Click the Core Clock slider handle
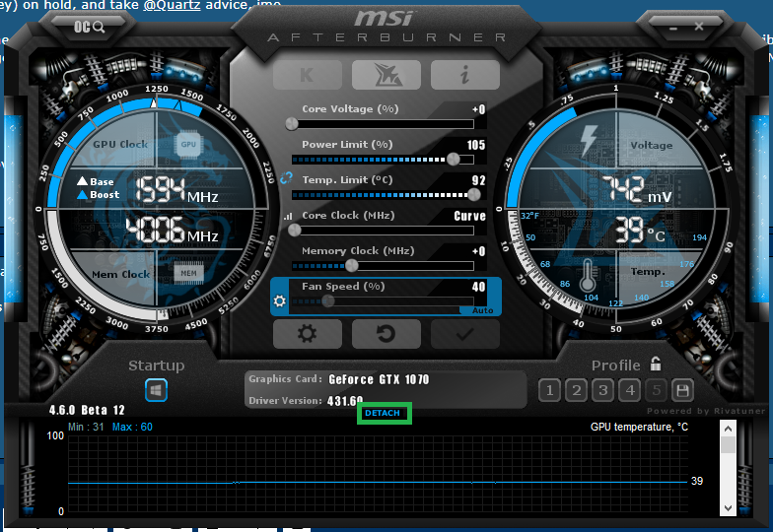The image size is (773, 532). click(x=294, y=231)
